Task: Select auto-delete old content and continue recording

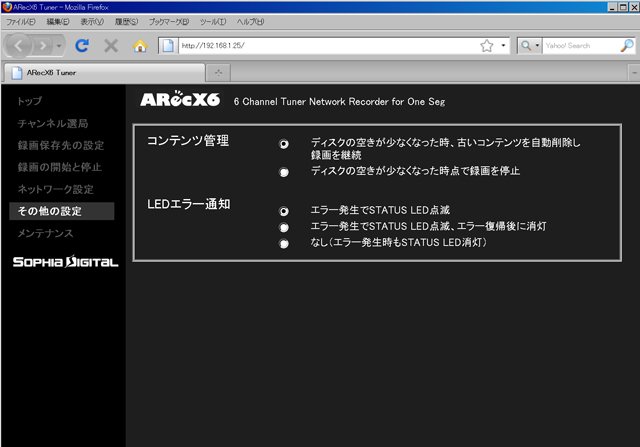Action: [284, 144]
